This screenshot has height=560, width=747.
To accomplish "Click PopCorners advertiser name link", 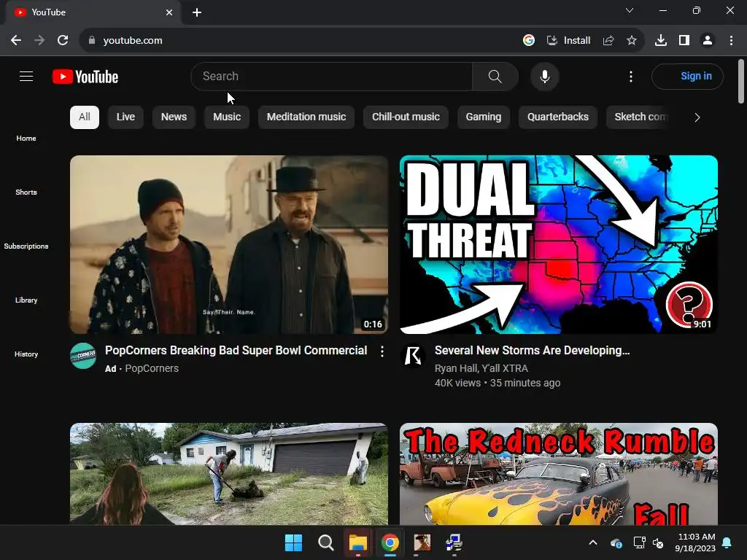I will (152, 368).
